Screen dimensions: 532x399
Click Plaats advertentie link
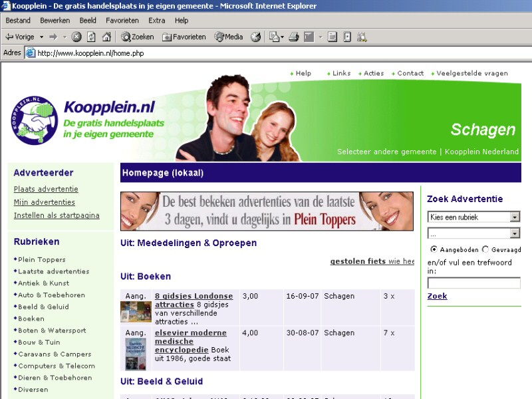click(46, 189)
